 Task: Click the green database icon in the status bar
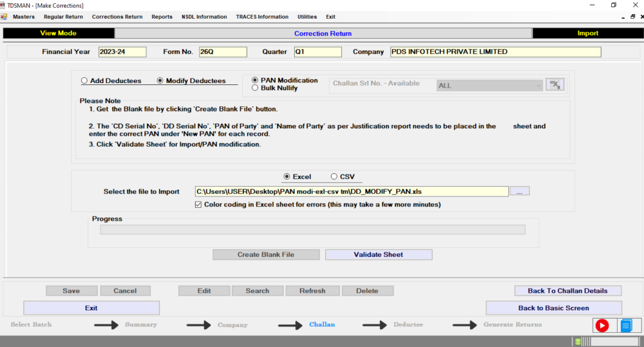[x=578, y=342]
